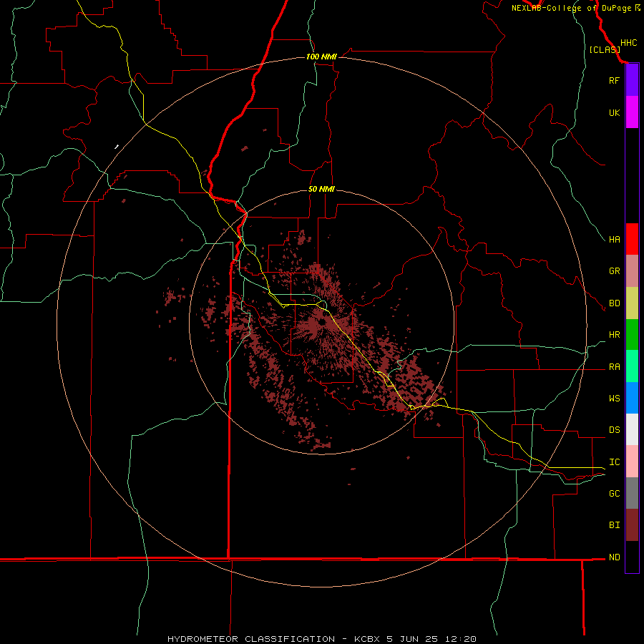The image size is (644, 644).
Task: Click the IC legend label
Action: (614, 462)
